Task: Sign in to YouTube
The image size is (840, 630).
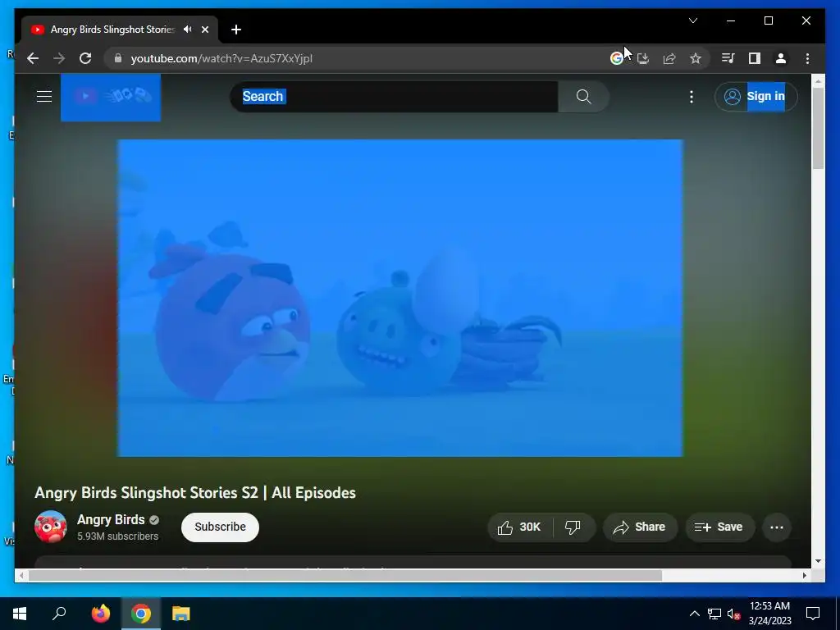Action: point(756,97)
